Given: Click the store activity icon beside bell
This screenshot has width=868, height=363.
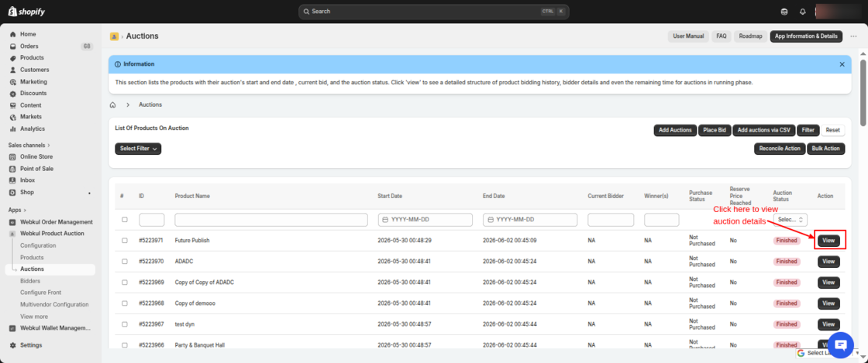Looking at the screenshot, I should click(x=784, y=12).
